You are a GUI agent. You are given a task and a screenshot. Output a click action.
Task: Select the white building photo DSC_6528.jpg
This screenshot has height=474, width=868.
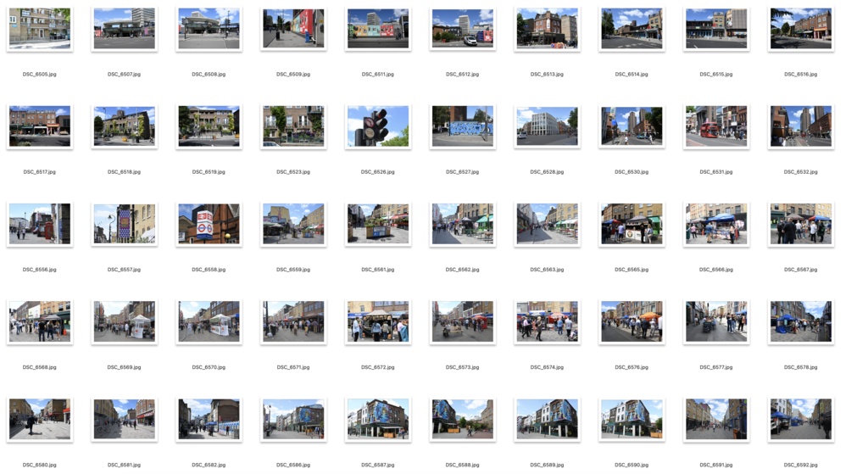[547, 126]
